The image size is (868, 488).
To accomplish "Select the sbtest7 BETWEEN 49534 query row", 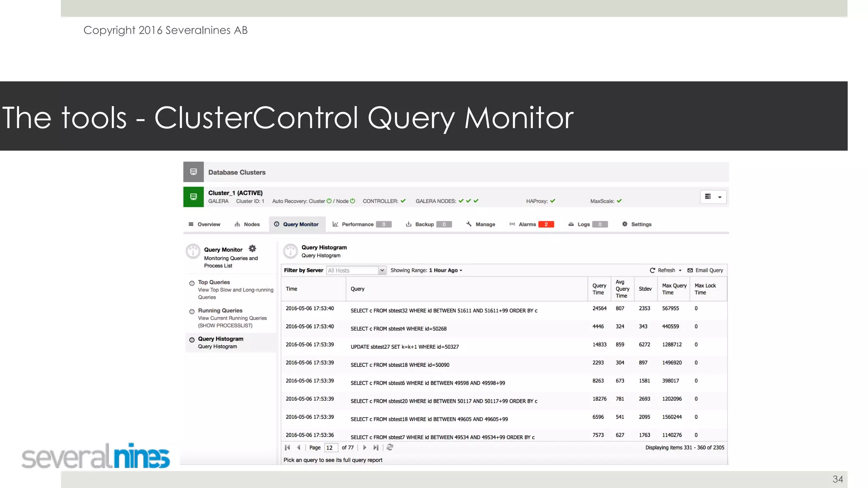I will click(504, 435).
